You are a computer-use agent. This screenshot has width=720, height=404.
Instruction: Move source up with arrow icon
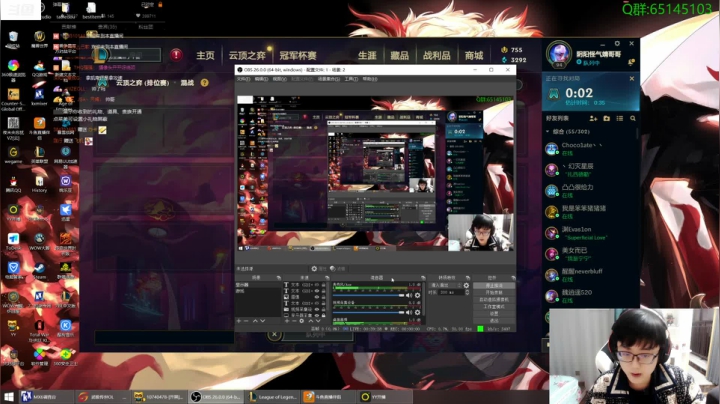(x=311, y=320)
